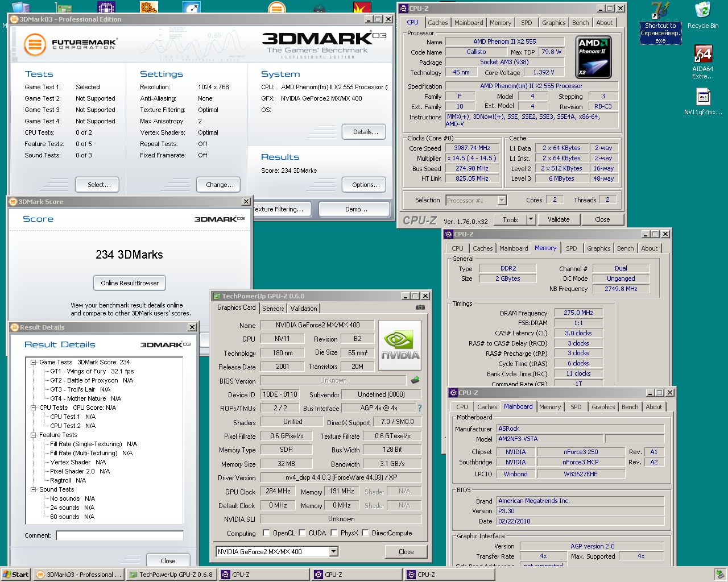The height and width of the screenshot is (582, 728).
Task: Switch to Validation tab in GPU-Z
Action: coord(304,309)
